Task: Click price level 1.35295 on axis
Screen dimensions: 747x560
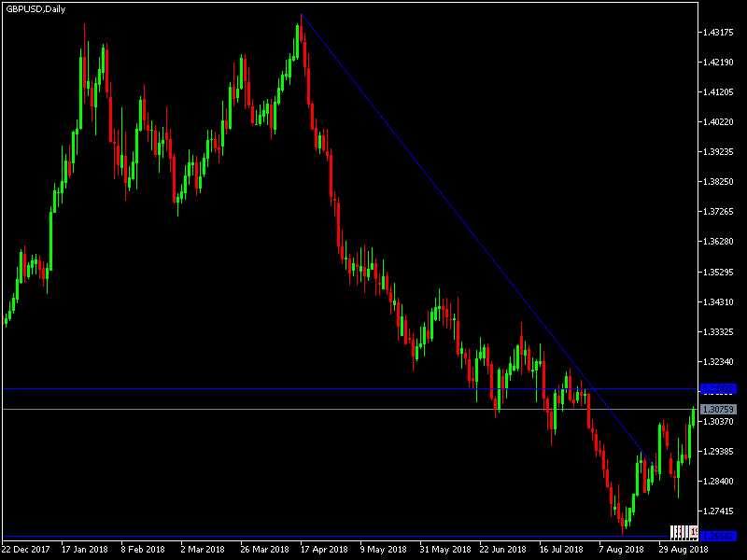Action: (718, 272)
